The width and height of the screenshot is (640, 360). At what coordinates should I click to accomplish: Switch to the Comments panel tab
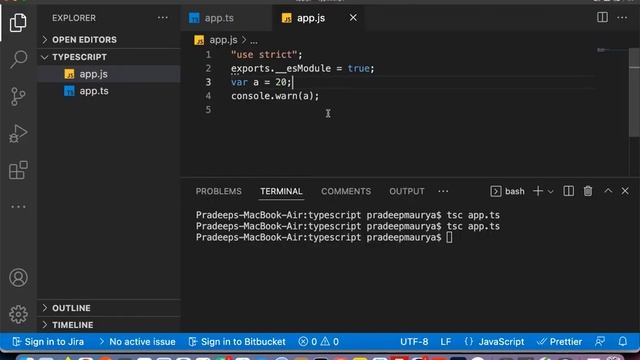tap(346, 191)
